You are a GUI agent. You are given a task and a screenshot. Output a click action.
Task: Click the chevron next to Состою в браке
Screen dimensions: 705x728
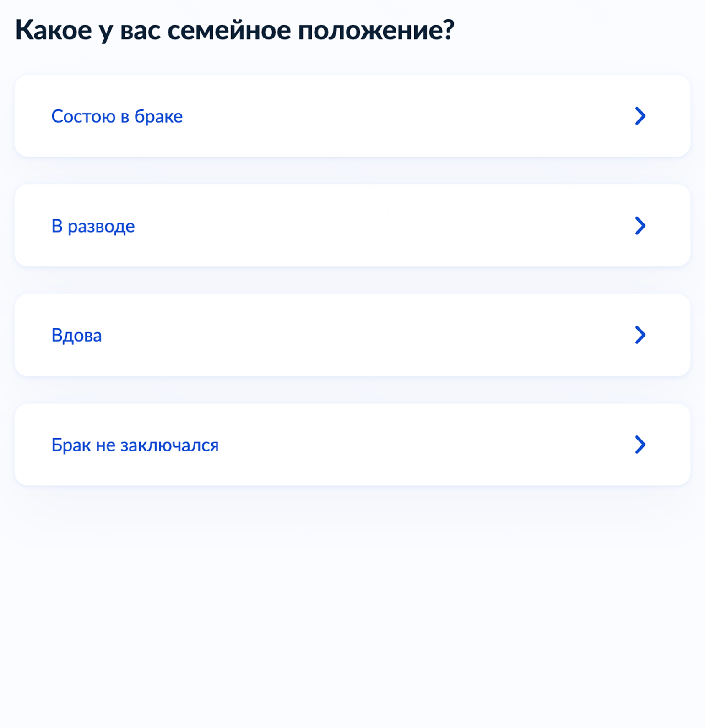click(x=640, y=116)
